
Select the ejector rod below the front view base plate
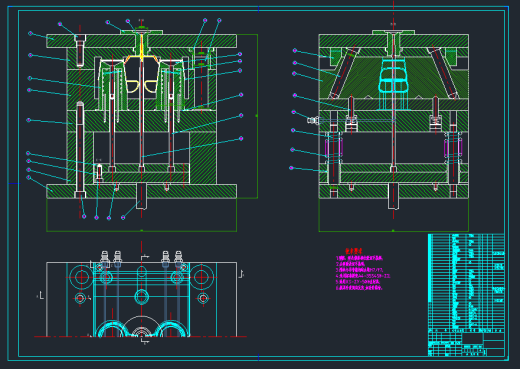[x=141, y=196]
